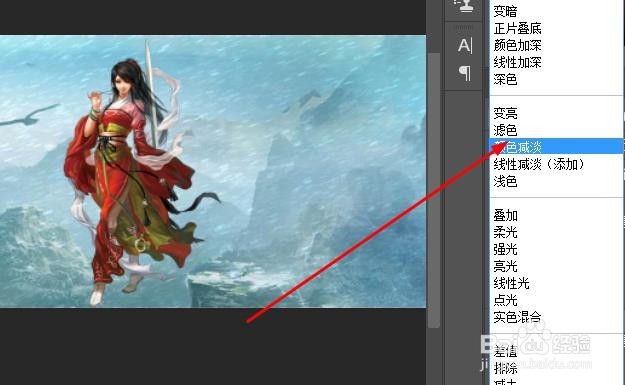Select the 柔光 blend mode

(505, 232)
